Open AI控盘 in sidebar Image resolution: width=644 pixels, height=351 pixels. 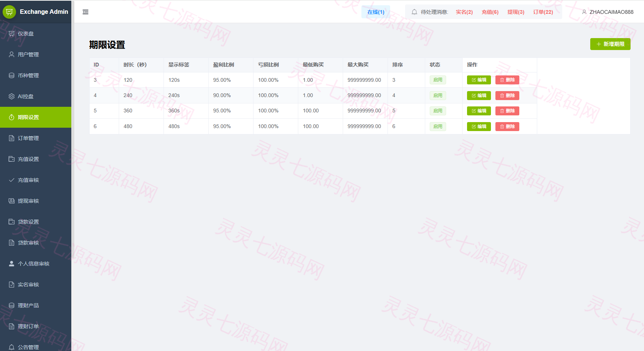point(35,96)
